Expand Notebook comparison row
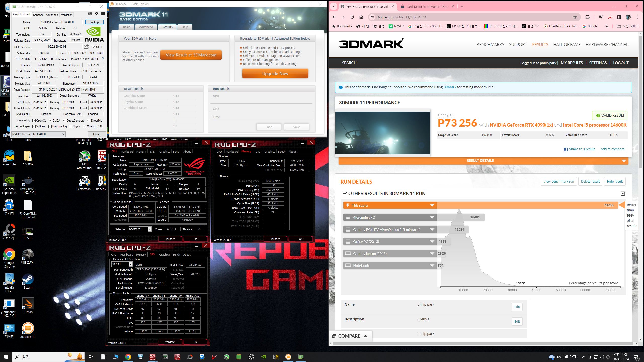The width and height of the screenshot is (644, 362). point(432,266)
